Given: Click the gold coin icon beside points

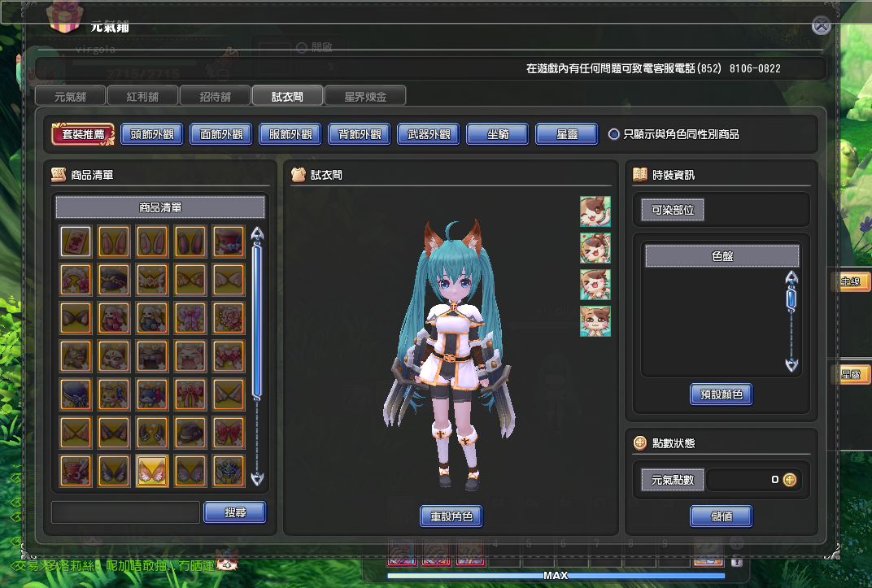Looking at the screenshot, I should 790,480.
